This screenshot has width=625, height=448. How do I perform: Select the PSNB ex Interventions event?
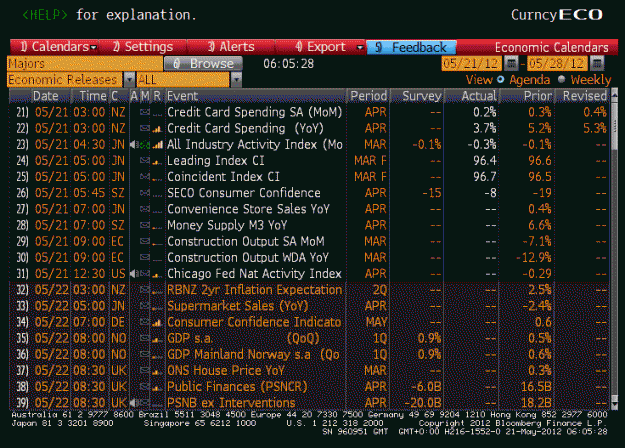(231, 403)
